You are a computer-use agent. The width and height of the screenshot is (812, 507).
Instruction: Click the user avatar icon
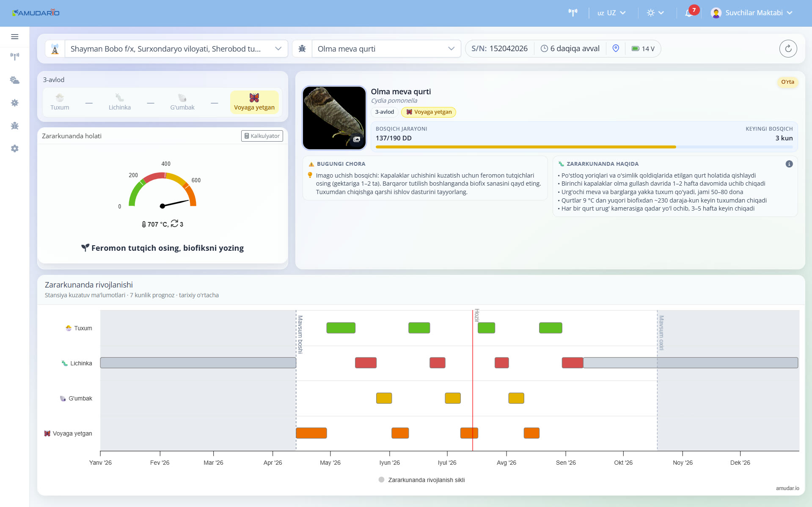pyautogui.click(x=716, y=13)
